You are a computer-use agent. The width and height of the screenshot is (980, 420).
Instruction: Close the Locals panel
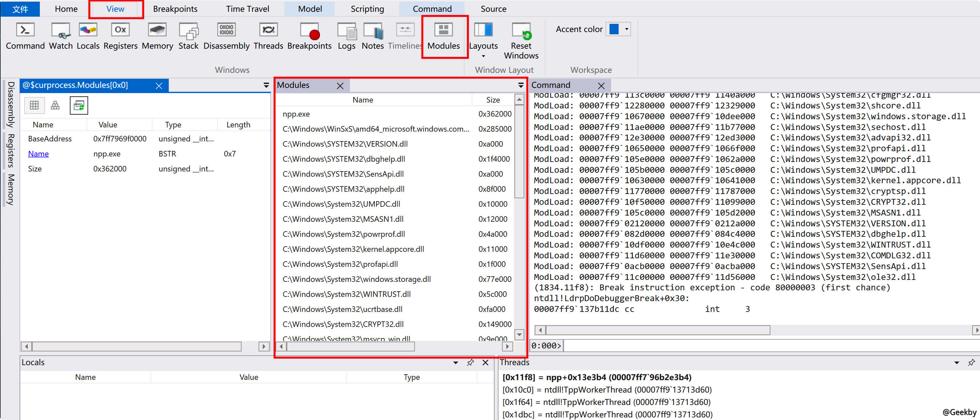[485, 362]
